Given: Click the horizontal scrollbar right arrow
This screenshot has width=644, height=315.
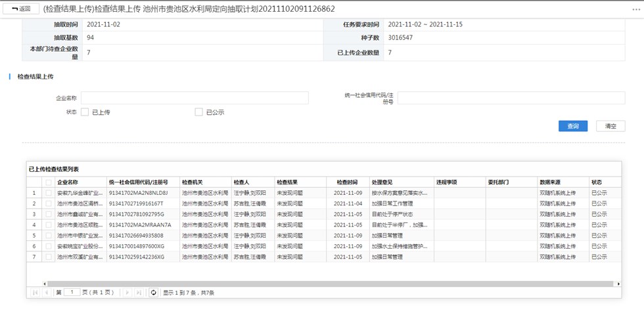Looking at the screenshot, I should click(618, 283).
